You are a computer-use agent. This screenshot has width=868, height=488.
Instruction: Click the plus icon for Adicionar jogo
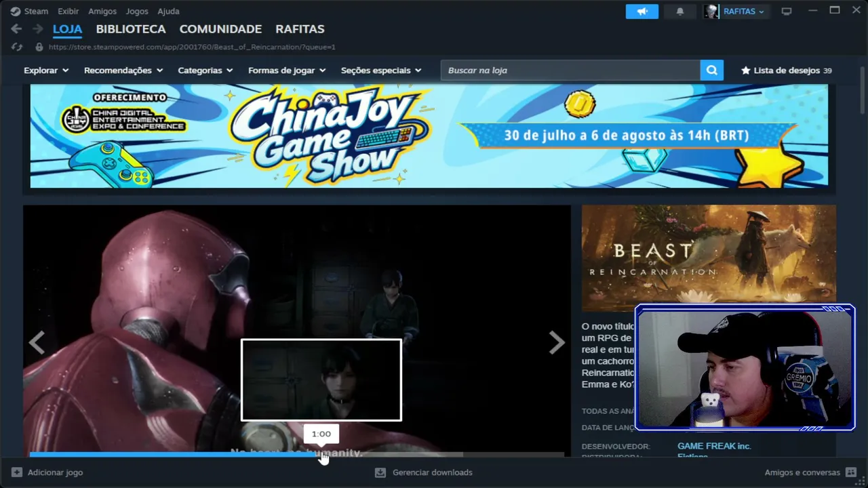coord(17,472)
